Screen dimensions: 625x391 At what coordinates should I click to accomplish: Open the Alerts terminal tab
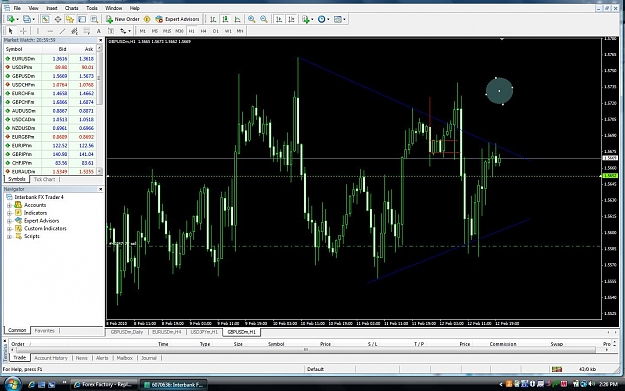(x=102, y=358)
